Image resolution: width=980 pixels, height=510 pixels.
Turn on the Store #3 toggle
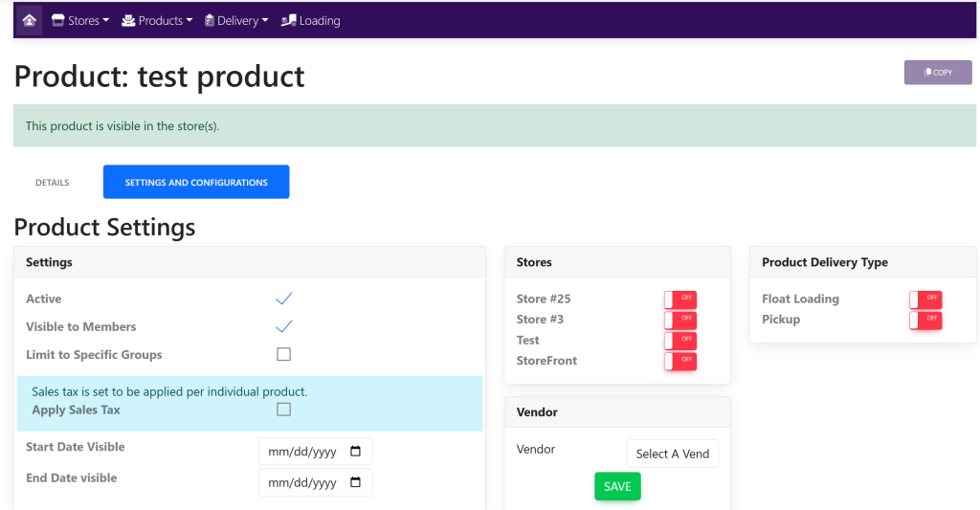click(x=679, y=320)
